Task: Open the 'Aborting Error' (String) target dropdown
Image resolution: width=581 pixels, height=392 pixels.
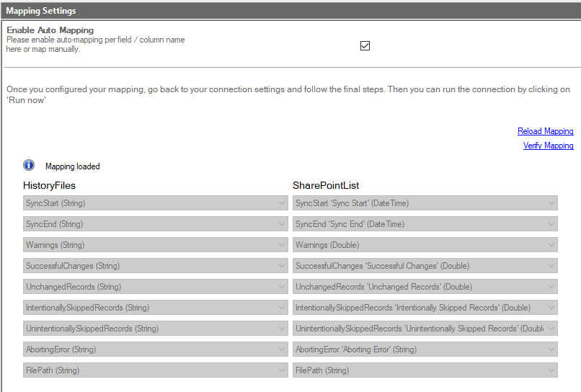Action: 425,349
